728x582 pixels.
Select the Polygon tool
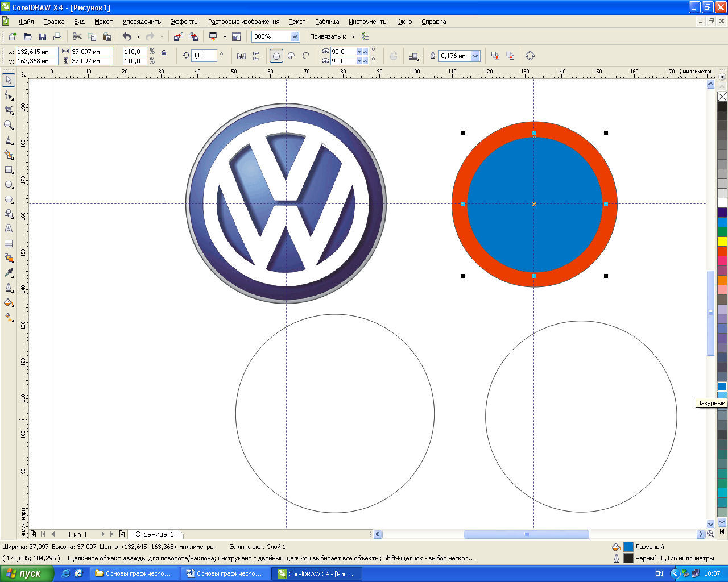click(9, 199)
